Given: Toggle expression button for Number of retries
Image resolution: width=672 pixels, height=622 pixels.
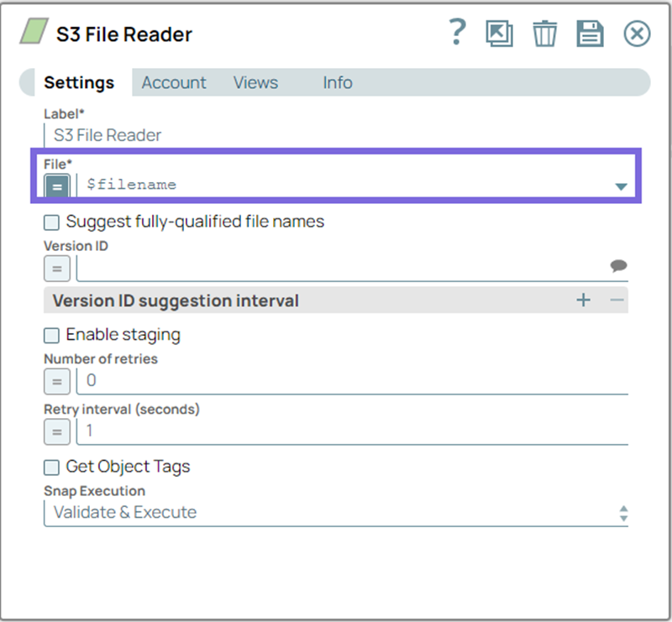Looking at the screenshot, I should click(x=57, y=381).
